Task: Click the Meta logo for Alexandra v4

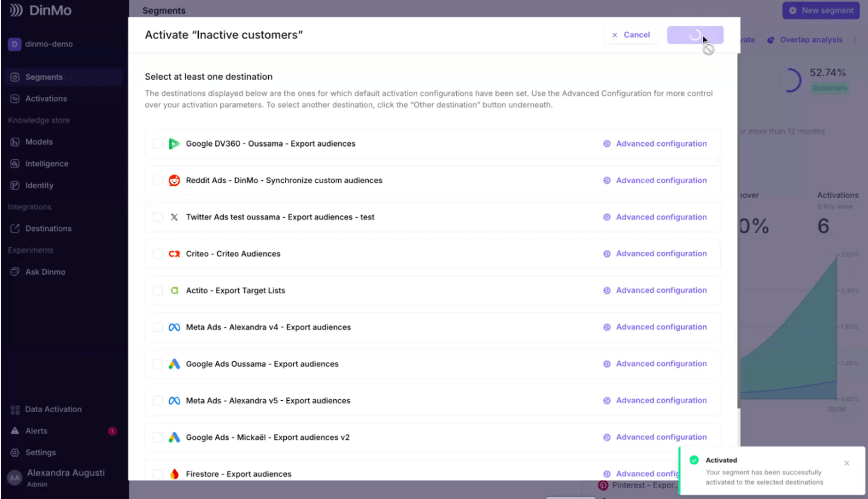Action: [174, 327]
